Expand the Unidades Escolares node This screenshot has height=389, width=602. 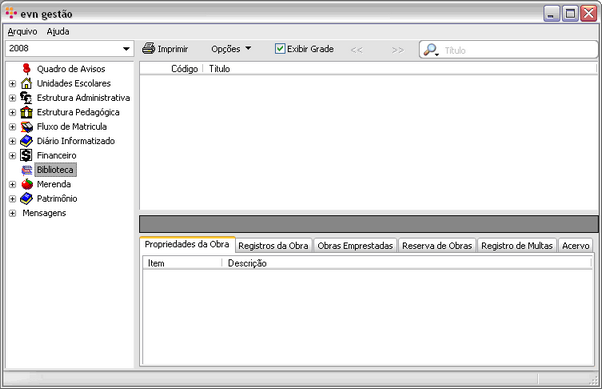[x=12, y=83]
